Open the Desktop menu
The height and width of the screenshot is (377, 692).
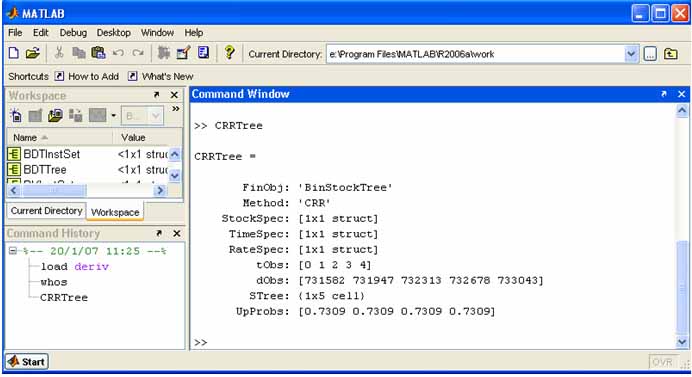pos(113,33)
